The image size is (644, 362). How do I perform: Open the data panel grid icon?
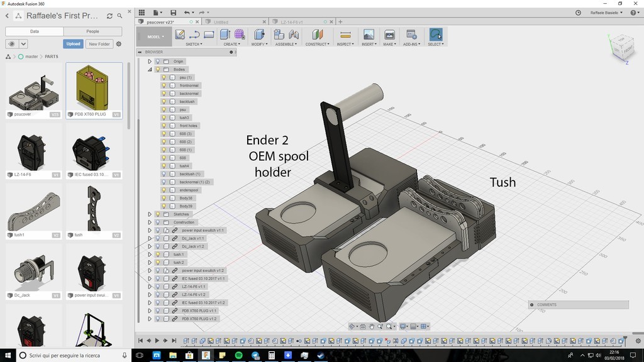(142, 13)
